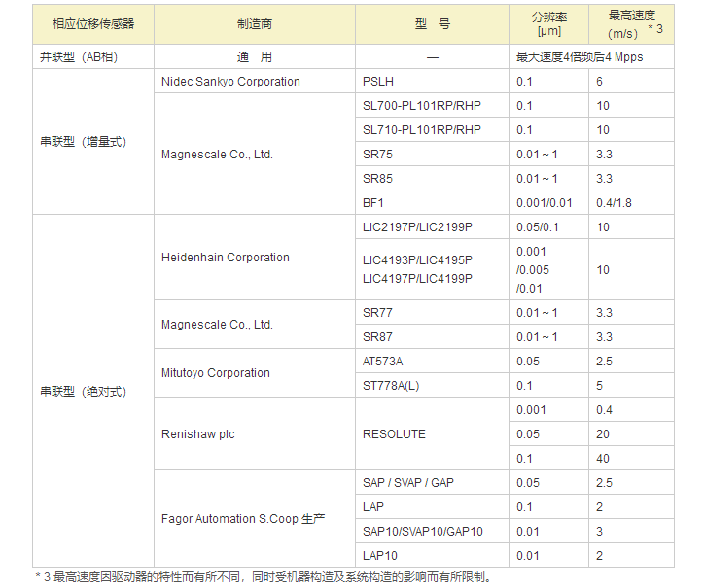Screen dimensions: 704x588
Task: Click the ST778A(L) model cell
Action: click(x=432, y=385)
